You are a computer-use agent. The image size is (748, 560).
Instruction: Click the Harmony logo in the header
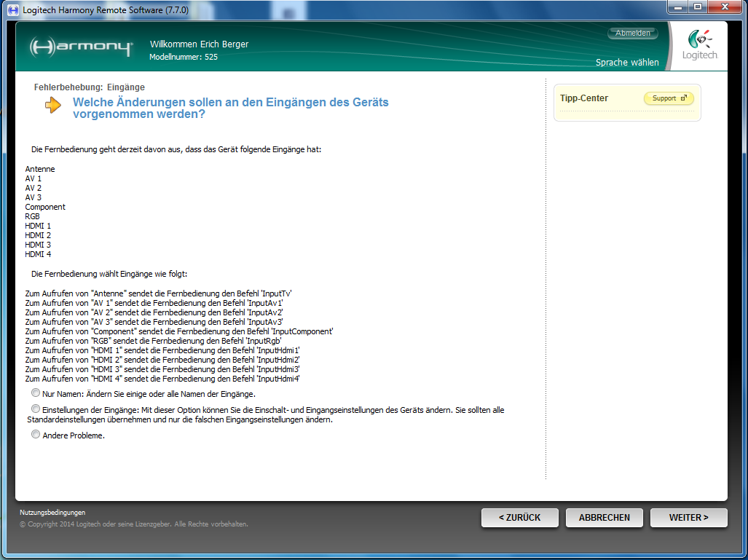tap(81, 47)
